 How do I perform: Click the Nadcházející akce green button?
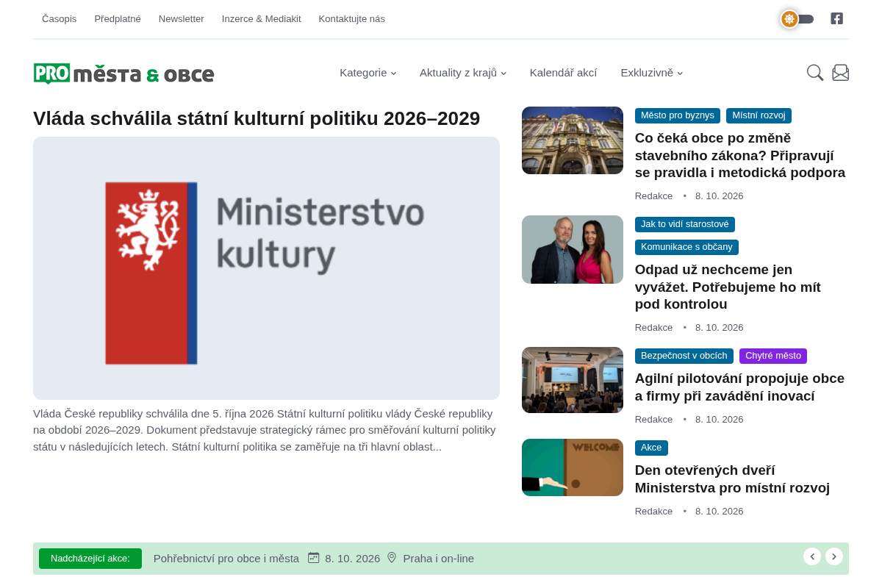click(x=90, y=559)
